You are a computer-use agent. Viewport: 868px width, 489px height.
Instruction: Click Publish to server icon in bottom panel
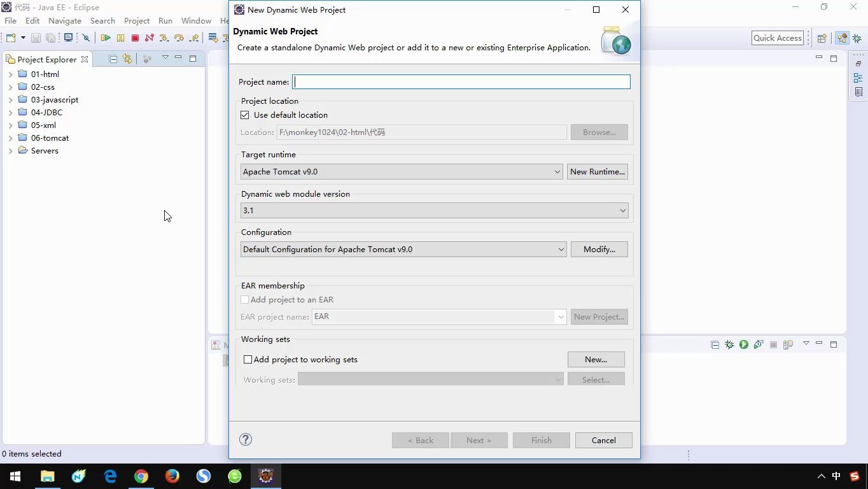coord(788,344)
